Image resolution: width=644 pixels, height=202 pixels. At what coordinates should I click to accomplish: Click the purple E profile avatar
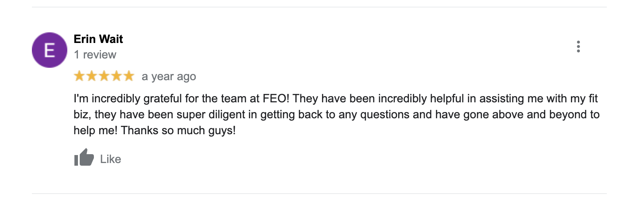pyautogui.click(x=50, y=50)
